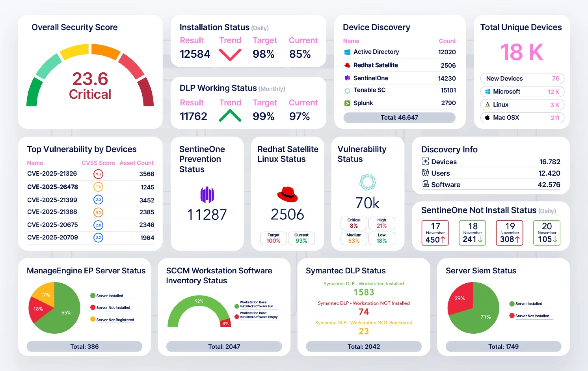Click the Microsoft logo in Total Unique Devices
The image size is (588, 371).
coord(488,92)
